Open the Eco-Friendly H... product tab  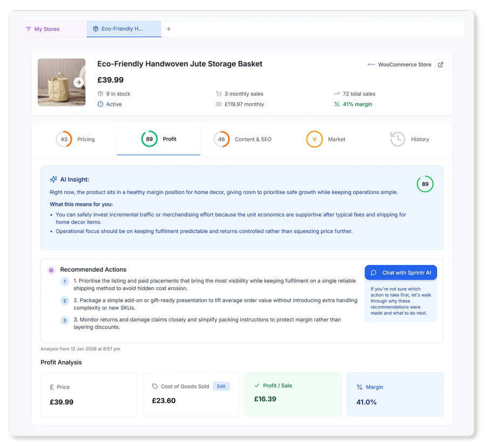(124, 29)
